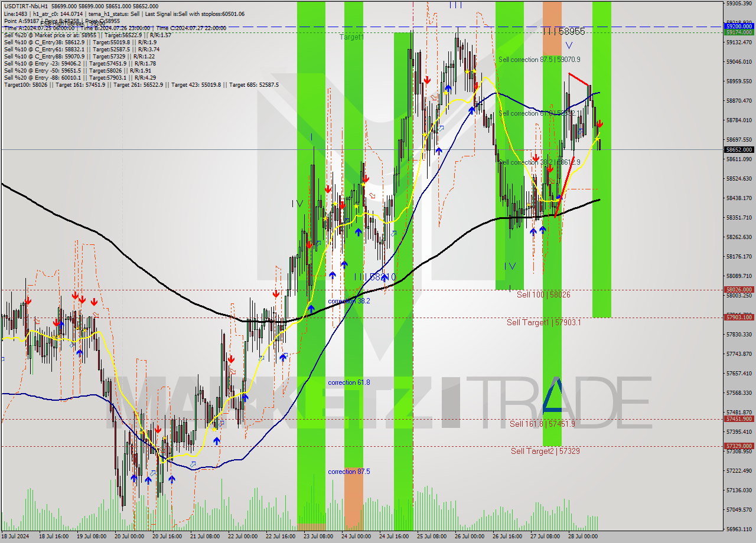Select the 56963.110 axis price
Screen dimensions: 756x543
739,529
